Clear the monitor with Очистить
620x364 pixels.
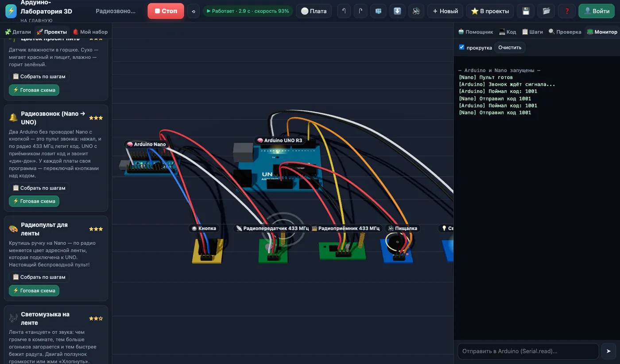tap(510, 47)
